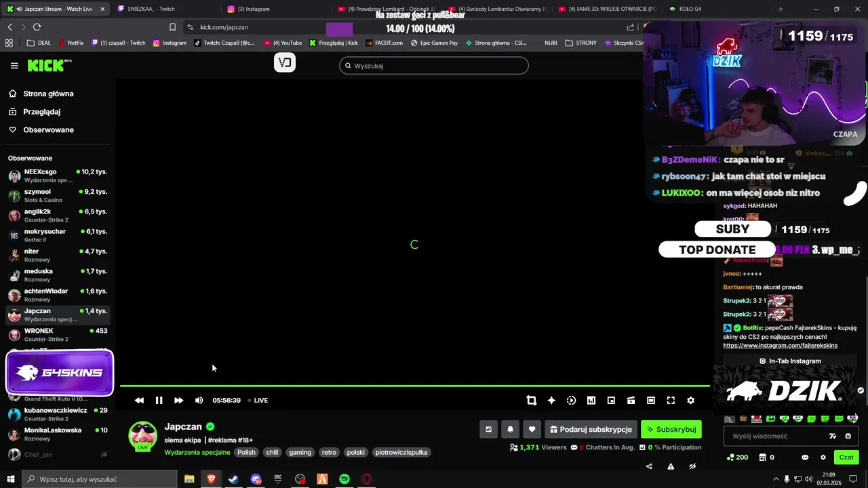Fast forward the stream player
The height and width of the screenshot is (488, 868).
178,401
